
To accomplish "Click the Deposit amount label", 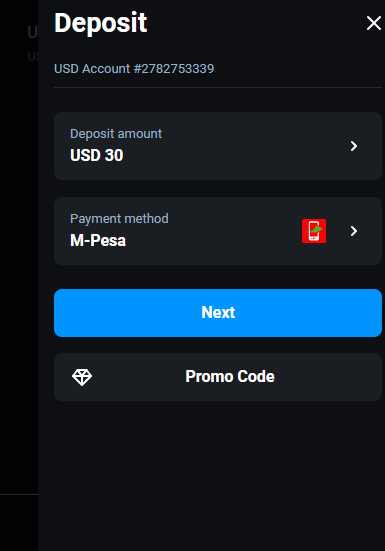I will click(x=116, y=134).
